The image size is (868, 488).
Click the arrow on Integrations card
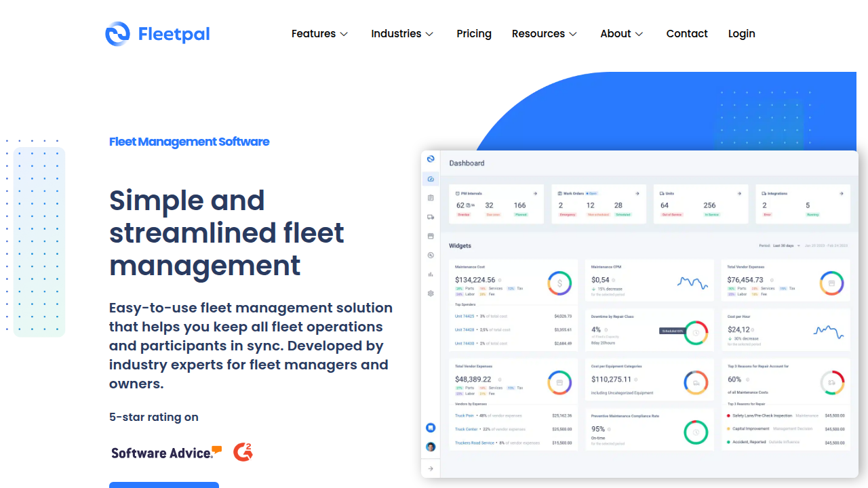click(842, 194)
